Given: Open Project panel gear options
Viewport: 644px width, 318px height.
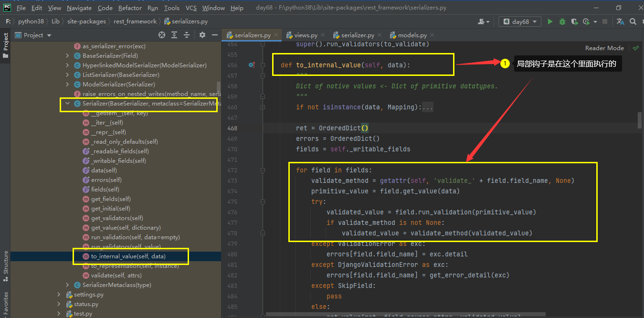Looking at the screenshot, I should click(x=202, y=35).
